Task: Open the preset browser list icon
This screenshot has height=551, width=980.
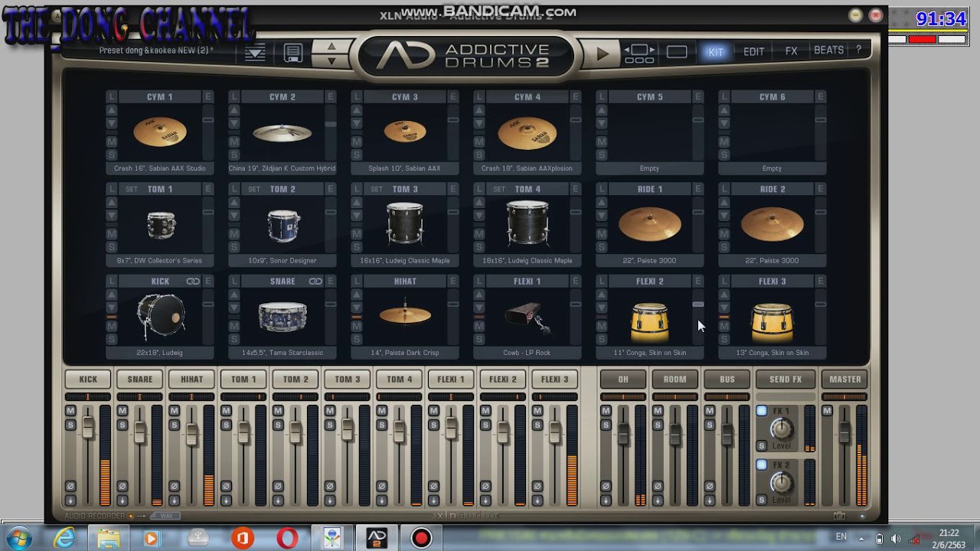Action: point(255,53)
